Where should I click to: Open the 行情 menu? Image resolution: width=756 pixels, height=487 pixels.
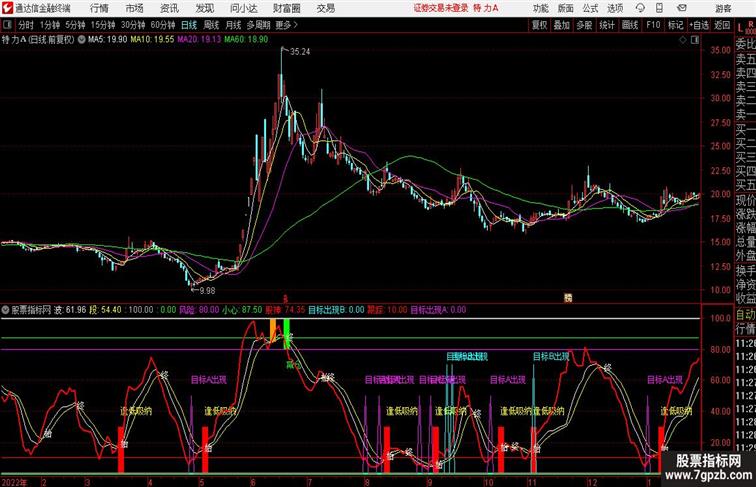tap(99, 8)
